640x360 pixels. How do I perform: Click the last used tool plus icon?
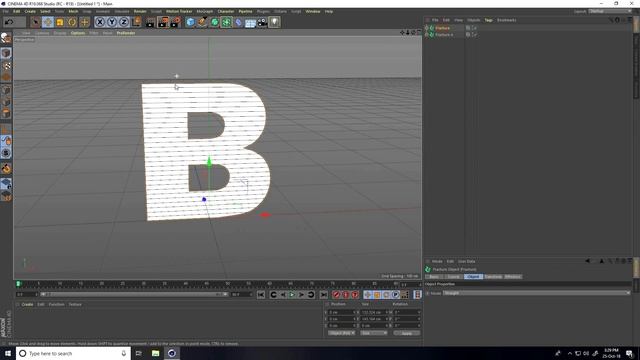pos(84,22)
